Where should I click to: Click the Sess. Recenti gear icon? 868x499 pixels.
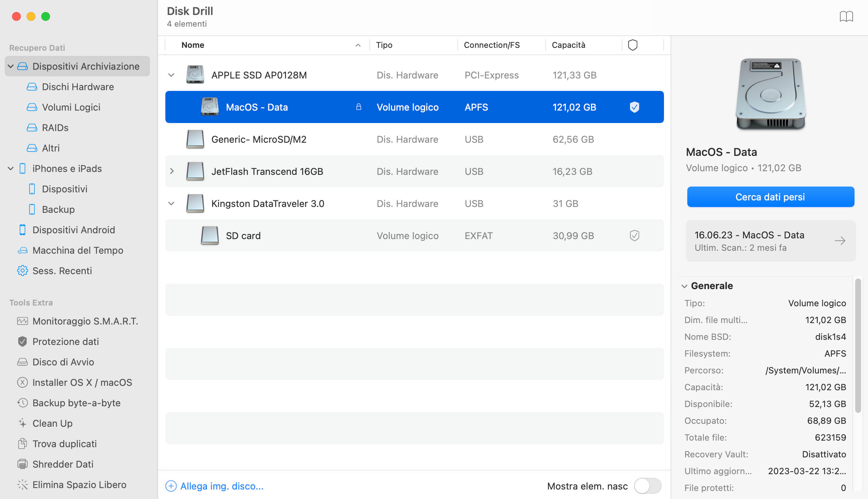[23, 271]
